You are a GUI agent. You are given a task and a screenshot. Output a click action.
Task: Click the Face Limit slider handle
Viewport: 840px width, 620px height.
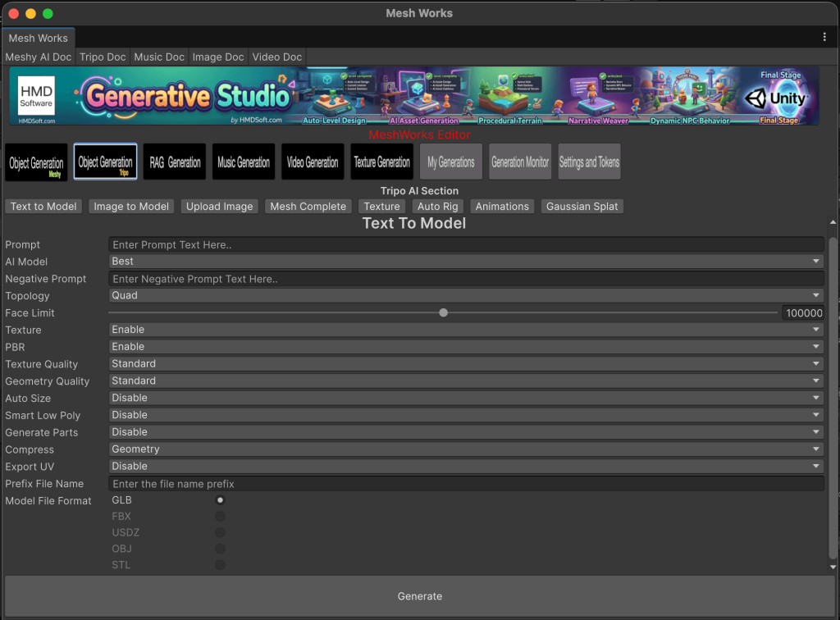(444, 312)
